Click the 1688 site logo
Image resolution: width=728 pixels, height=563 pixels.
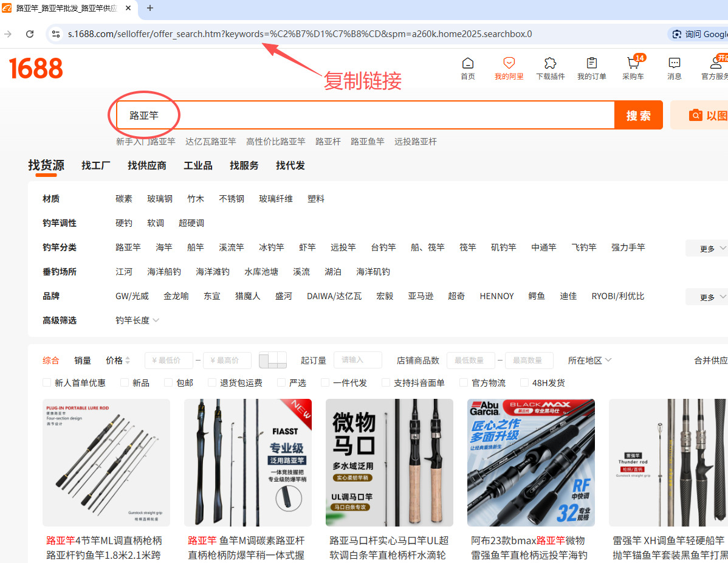[x=36, y=69]
